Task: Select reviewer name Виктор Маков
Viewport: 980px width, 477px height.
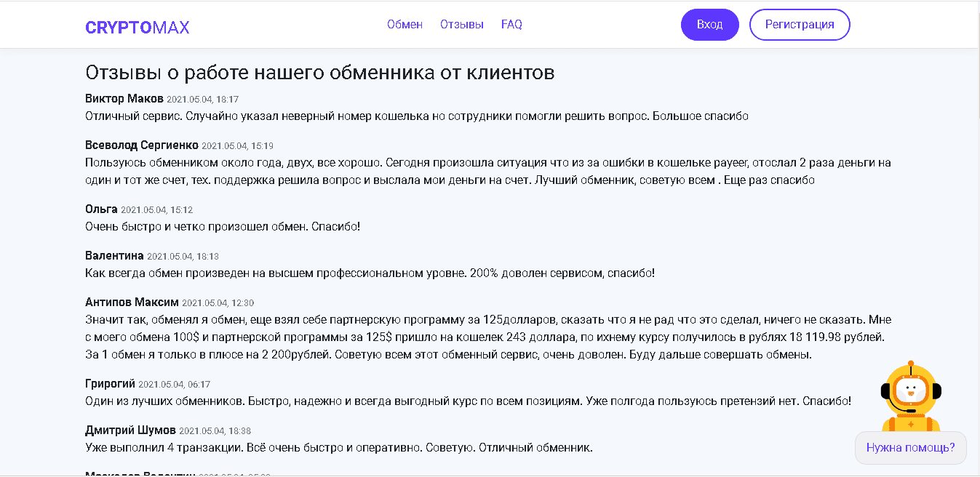Action: (124, 98)
